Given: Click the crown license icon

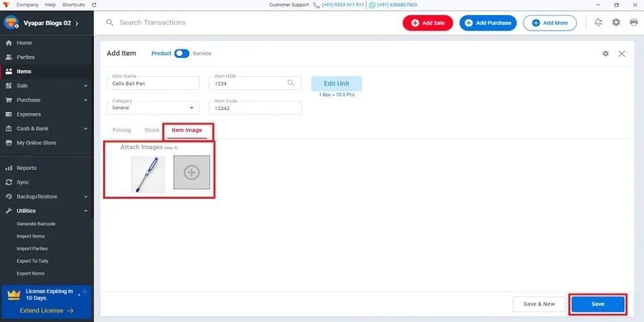Looking at the screenshot, I should pyautogui.click(x=14, y=295).
